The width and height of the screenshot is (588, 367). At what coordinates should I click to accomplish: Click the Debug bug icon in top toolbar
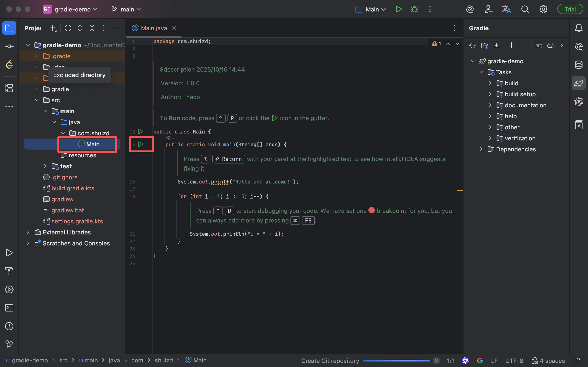click(414, 9)
